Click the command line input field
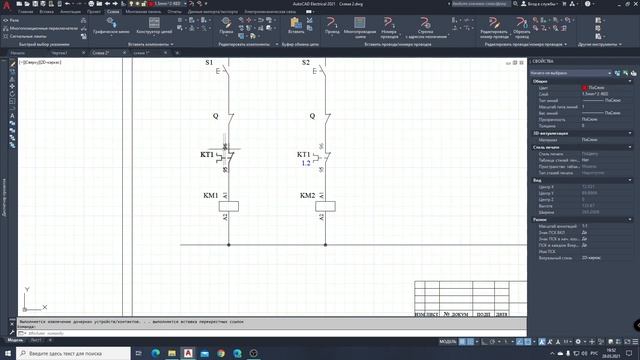This screenshot has width=640, height=360. click(273, 333)
